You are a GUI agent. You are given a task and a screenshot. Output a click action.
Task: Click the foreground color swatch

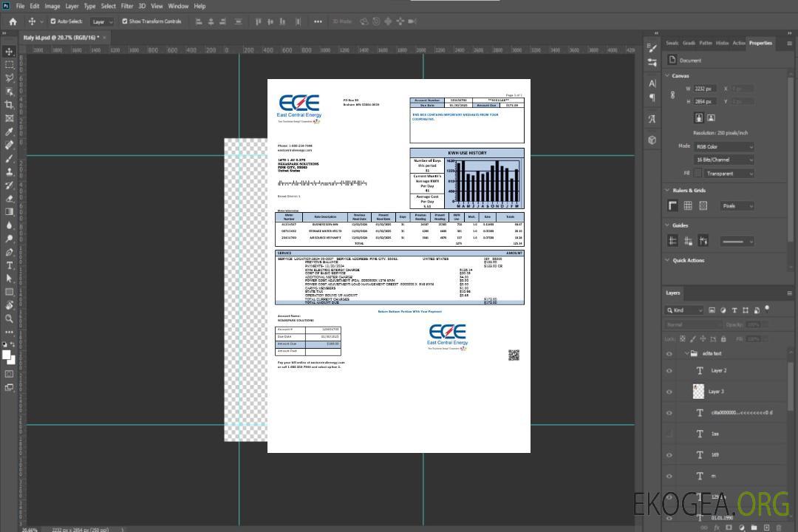(7, 355)
